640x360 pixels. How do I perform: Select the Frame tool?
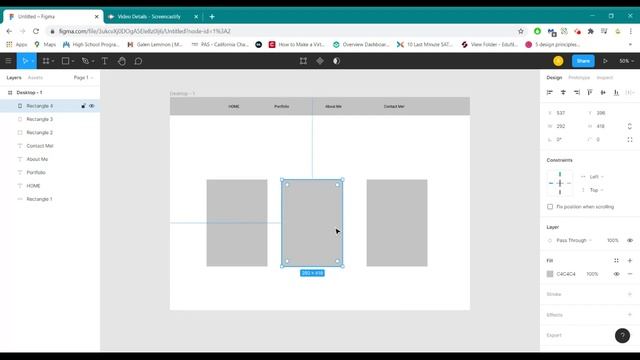click(x=46, y=61)
